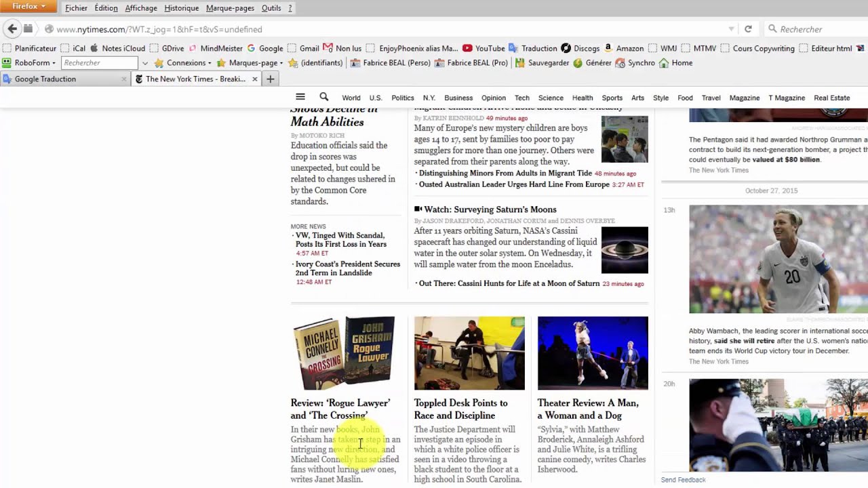Expand the RoboForm dropdown menu
Image resolution: width=868 pixels, height=488 pixels.
(x=28, y=62)
